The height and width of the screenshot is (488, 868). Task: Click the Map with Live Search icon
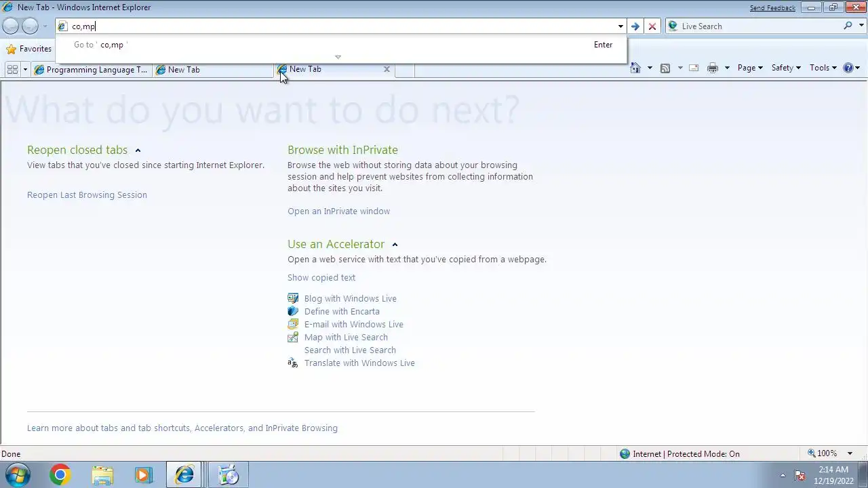coord(293,337)
